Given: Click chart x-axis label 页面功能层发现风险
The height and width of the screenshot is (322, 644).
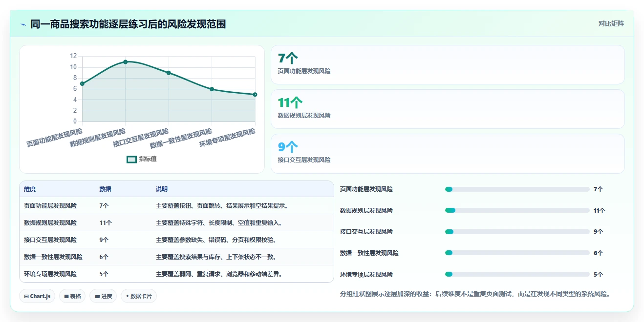Looking at the screenshot, I should (54, 138).
